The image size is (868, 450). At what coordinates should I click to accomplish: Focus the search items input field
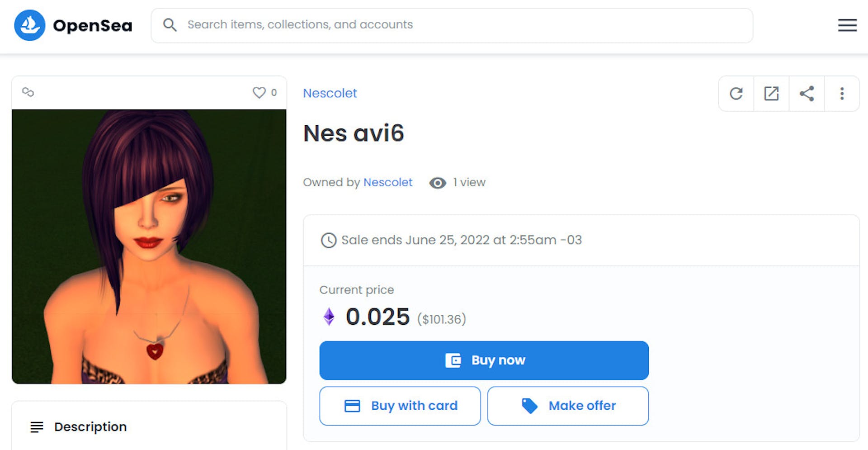(452, 25)
